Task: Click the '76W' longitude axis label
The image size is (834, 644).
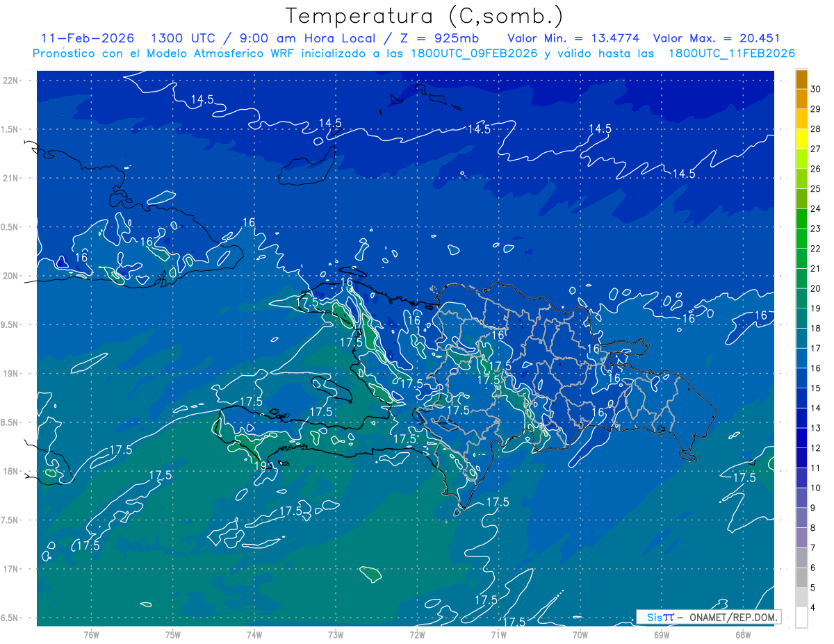Action: pos(91,636)
